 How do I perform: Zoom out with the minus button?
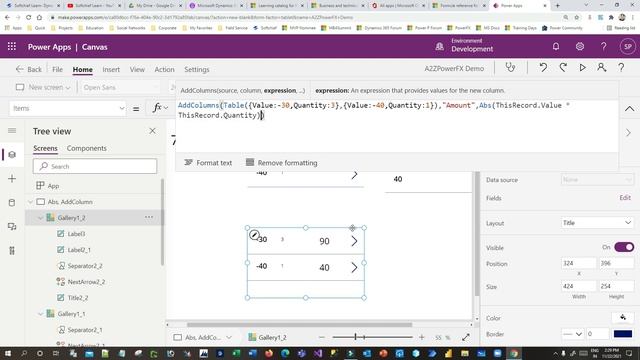click(322, 337)
